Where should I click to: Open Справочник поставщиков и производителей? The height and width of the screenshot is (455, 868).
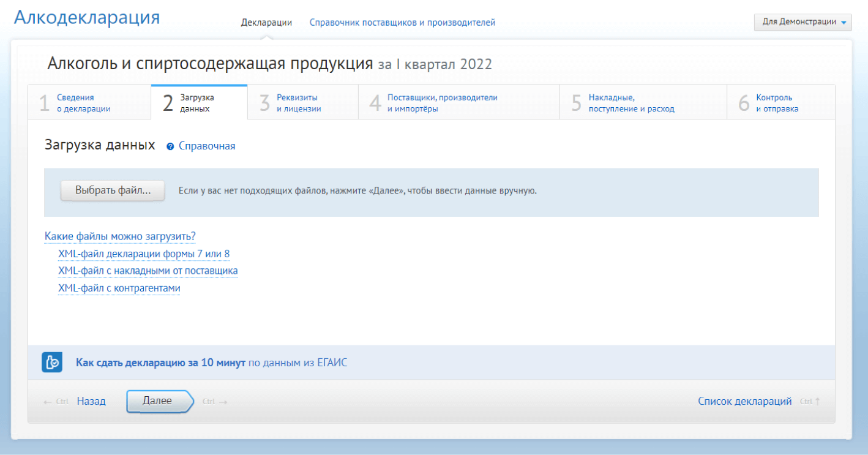coord(402,23)
